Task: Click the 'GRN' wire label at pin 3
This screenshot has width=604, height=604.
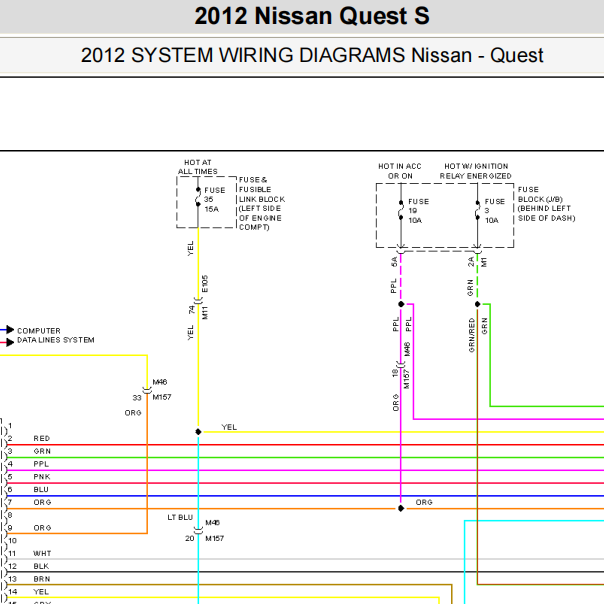Action: pos(42,451)
